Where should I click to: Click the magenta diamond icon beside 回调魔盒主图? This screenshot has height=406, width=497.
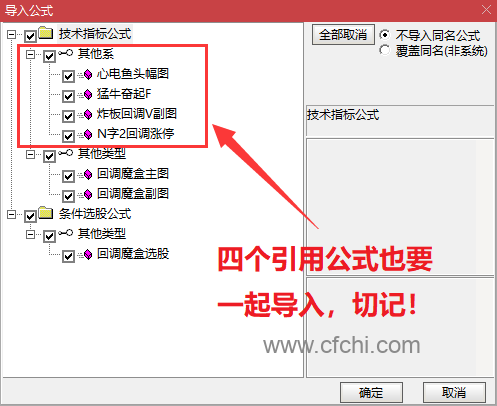coord(88,174)
